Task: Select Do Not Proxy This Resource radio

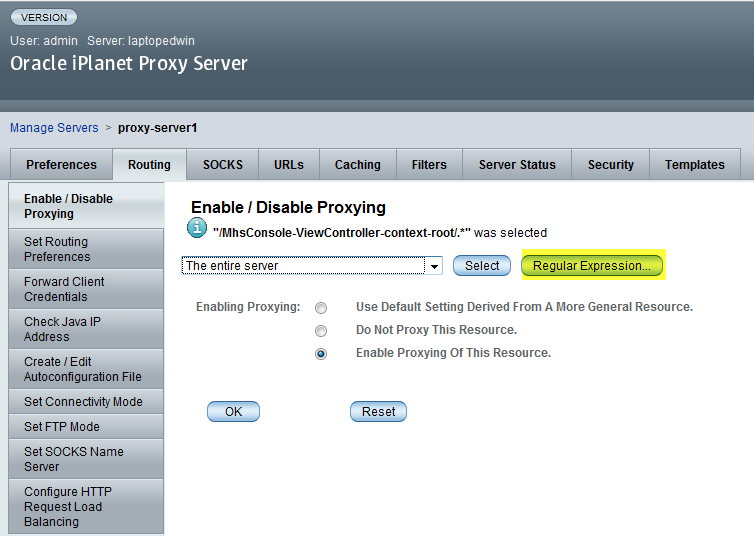Action: point(321,331)
